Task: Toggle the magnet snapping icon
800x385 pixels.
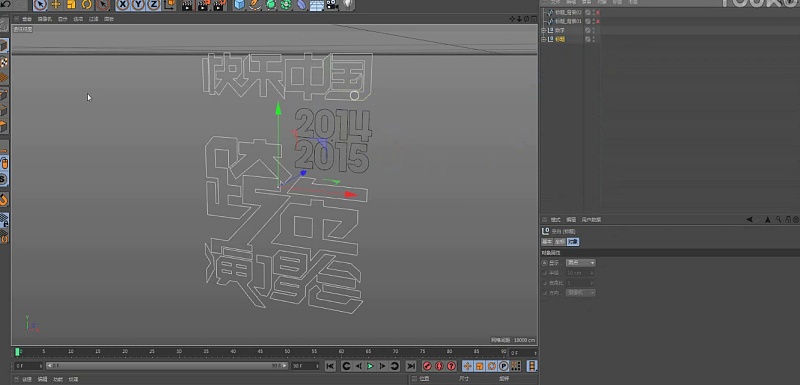Action: 4,199
